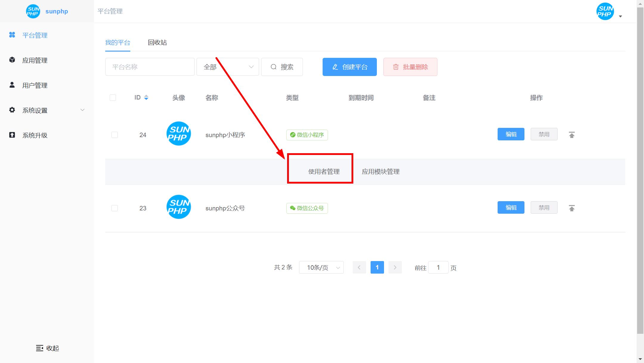Expand the 系统设置 chevron
The height and width of the screenshot is (363, 644).
[x=83, y=110]
